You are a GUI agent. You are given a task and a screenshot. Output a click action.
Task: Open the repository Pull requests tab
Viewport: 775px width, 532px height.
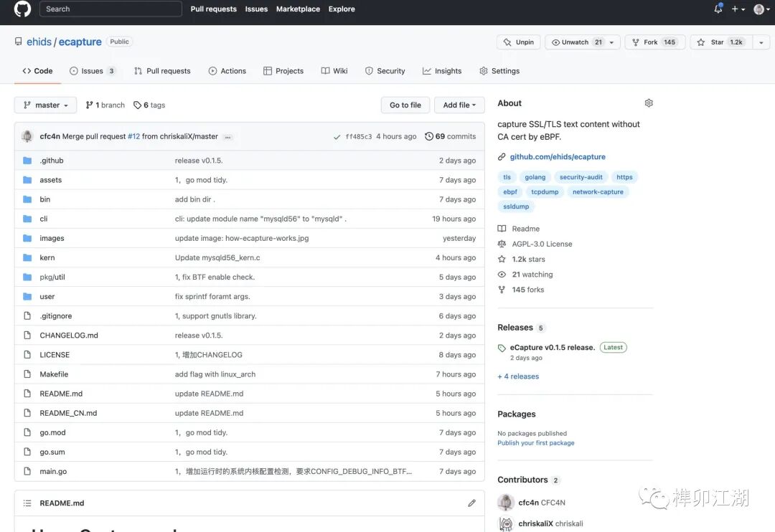162,71
